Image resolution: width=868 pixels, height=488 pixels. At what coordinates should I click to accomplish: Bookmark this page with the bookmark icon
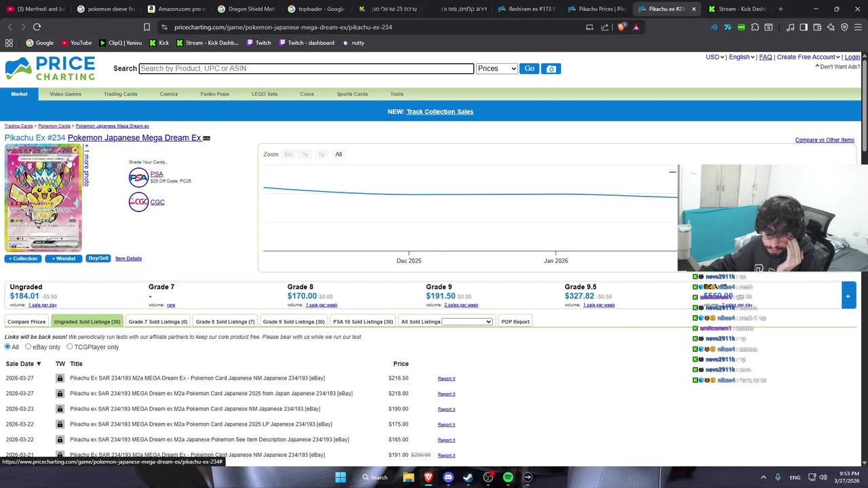coord(146,27)
